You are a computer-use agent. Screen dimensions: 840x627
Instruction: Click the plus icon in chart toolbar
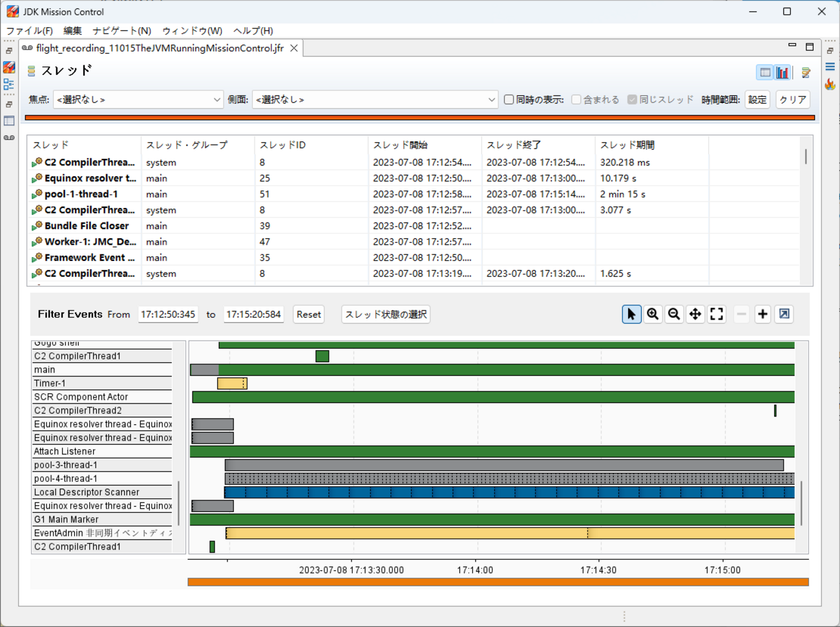(762, 314)
